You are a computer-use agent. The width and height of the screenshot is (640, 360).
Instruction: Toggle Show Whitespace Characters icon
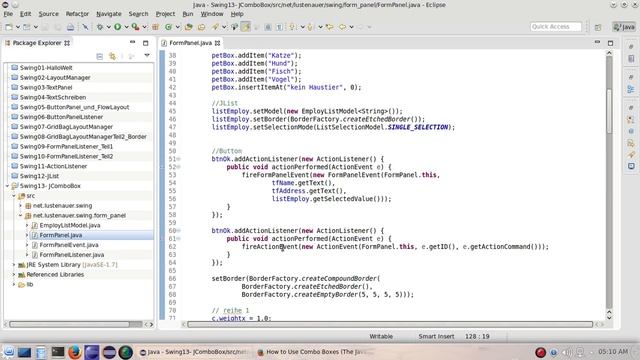(x=279, y=27)
